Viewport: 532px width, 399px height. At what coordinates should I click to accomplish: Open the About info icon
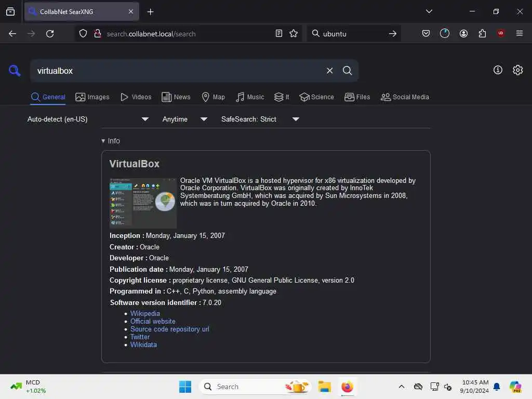click(x=497, y=70)
